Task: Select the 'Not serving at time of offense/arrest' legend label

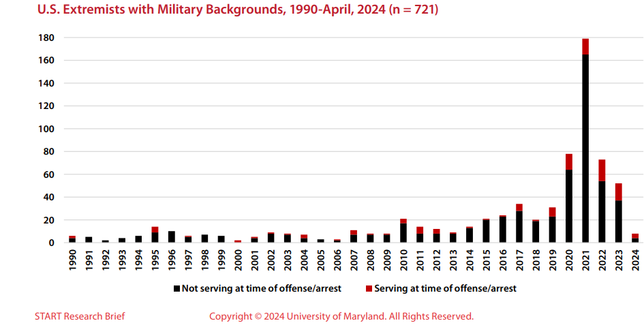Action: pyautogui.click(x=262, y=289)
